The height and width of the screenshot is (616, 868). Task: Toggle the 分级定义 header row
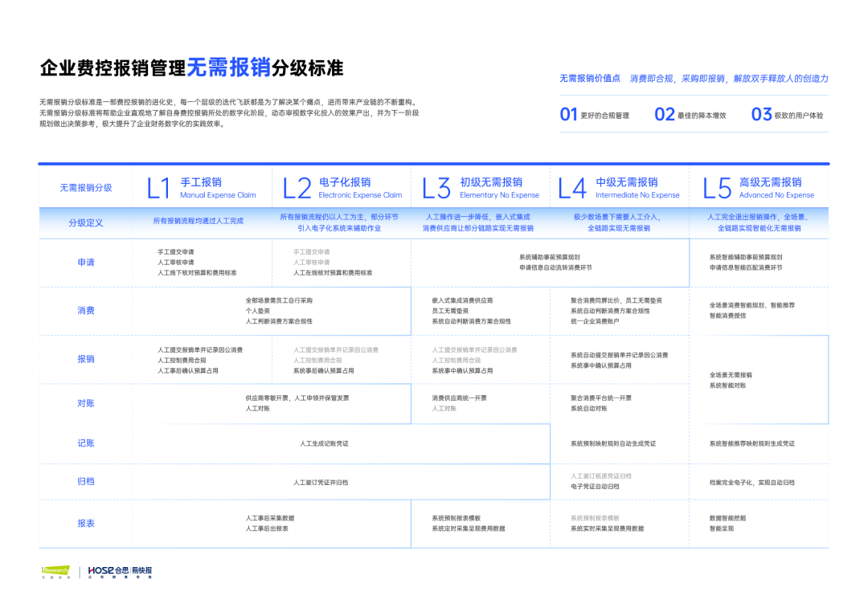tap(84, 223)
